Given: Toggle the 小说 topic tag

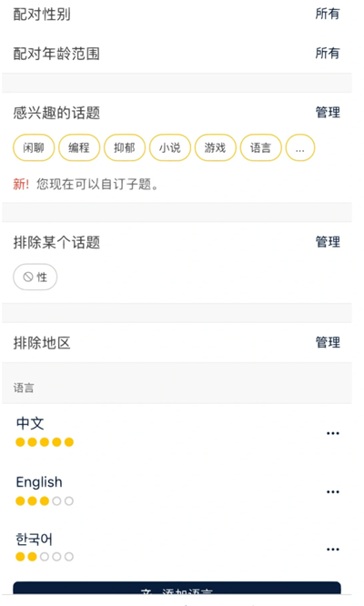Looking at the screenshot, I should coord(170,147).
